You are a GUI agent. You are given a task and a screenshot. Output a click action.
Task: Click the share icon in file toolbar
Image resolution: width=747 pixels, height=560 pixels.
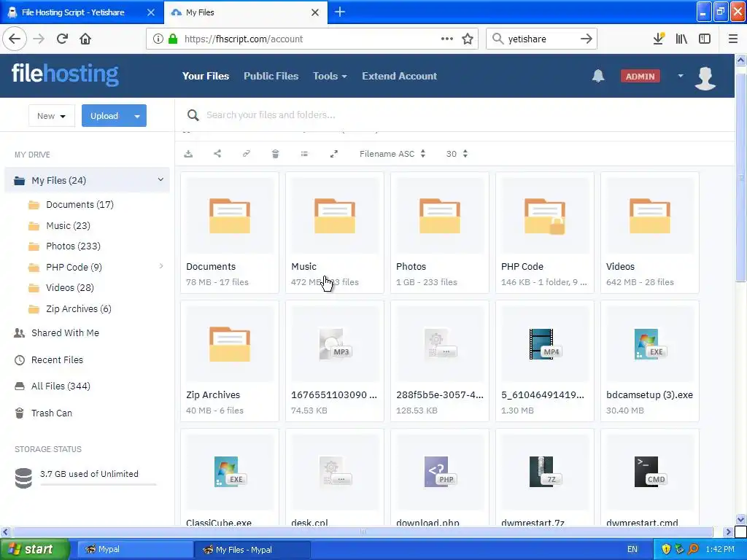point(217,153)
